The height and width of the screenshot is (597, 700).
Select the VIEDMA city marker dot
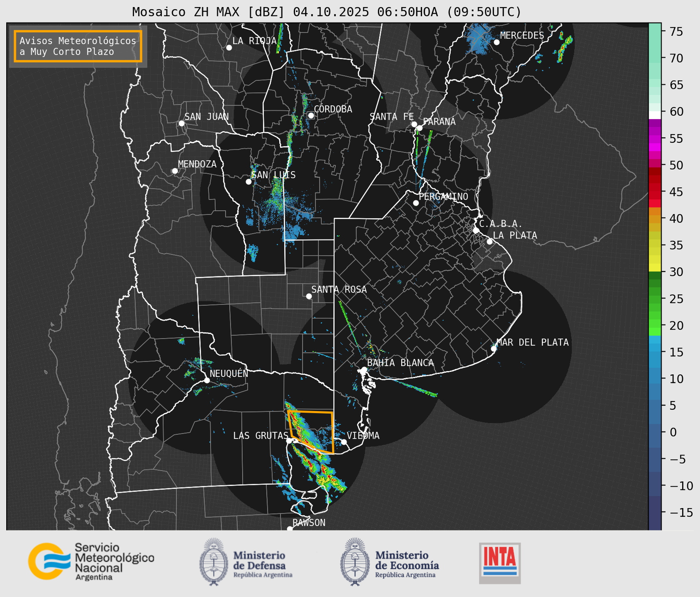click(x=344, y=442)
